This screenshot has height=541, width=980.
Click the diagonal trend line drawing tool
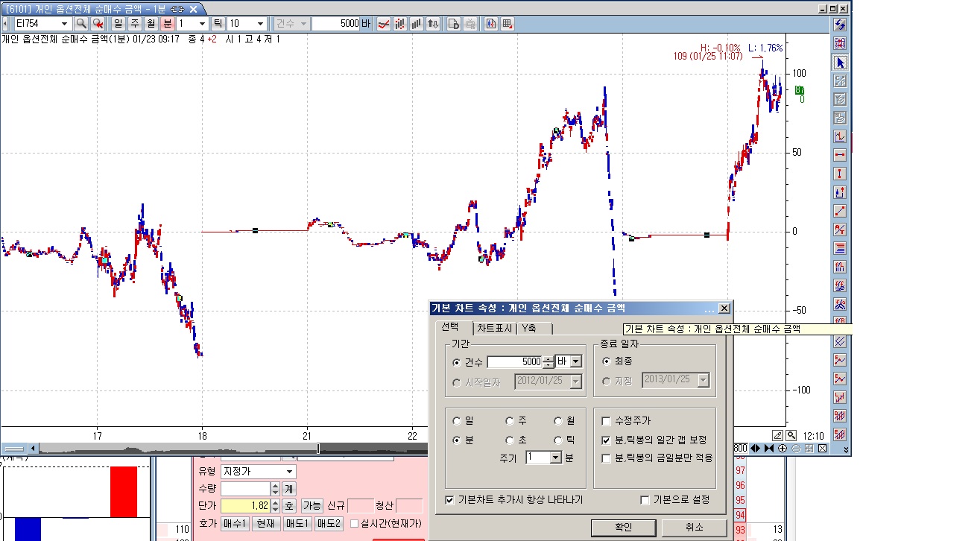click(841, 212)
